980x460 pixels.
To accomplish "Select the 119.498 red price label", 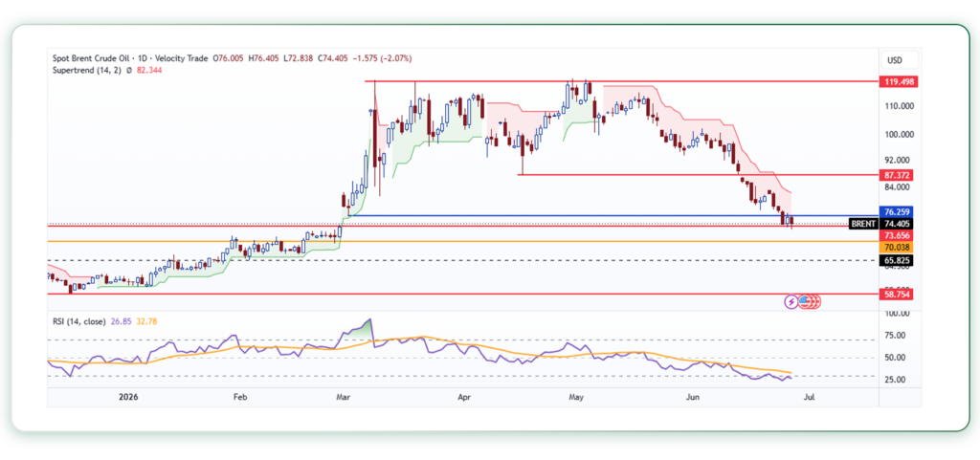I will tap(896, 81).
